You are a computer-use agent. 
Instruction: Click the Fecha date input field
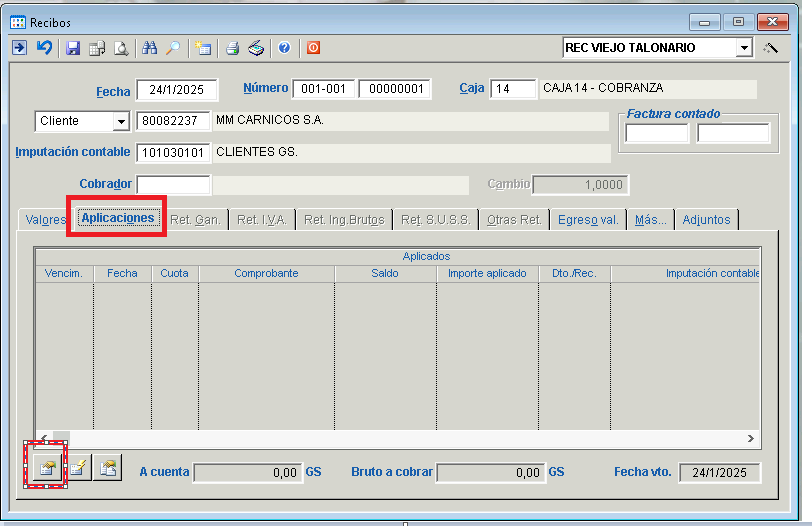(x=176, y=90)
